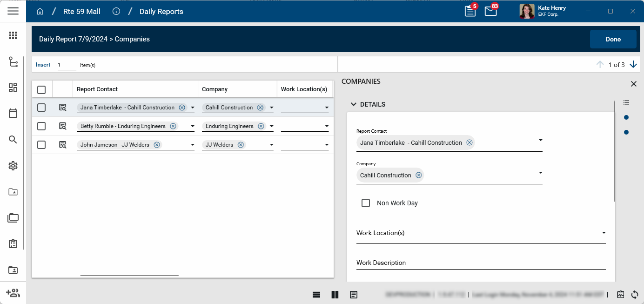Toggle the select-all header checkbox
The height and width of the screenshot is (304, 644).
coord(41,89)
